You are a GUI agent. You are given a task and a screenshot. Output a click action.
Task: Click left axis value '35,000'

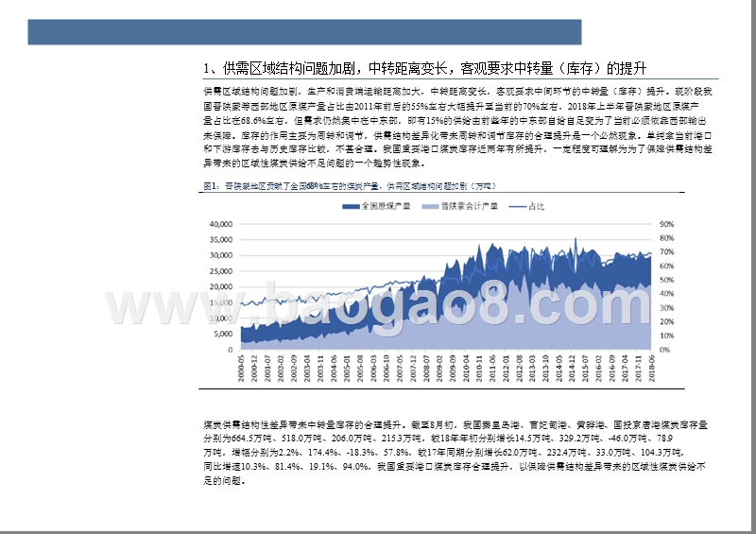pos(221,240)
